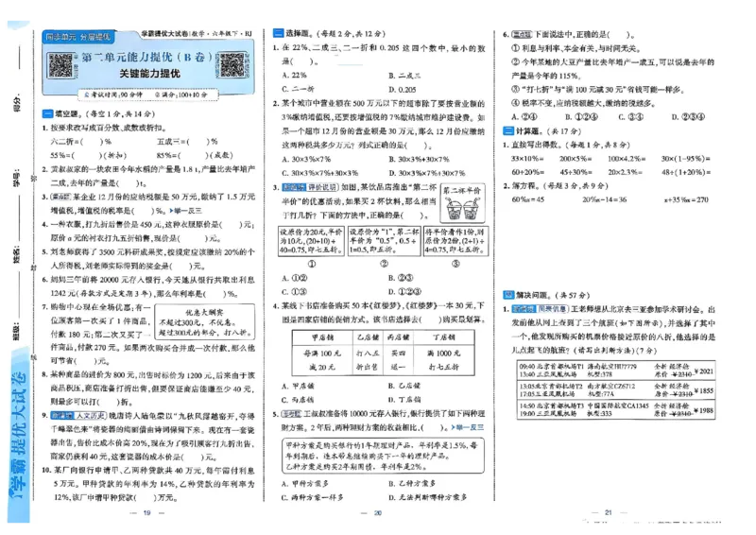
Task: Click the calculation 48÷(1+20%)=
Action: 686,172
